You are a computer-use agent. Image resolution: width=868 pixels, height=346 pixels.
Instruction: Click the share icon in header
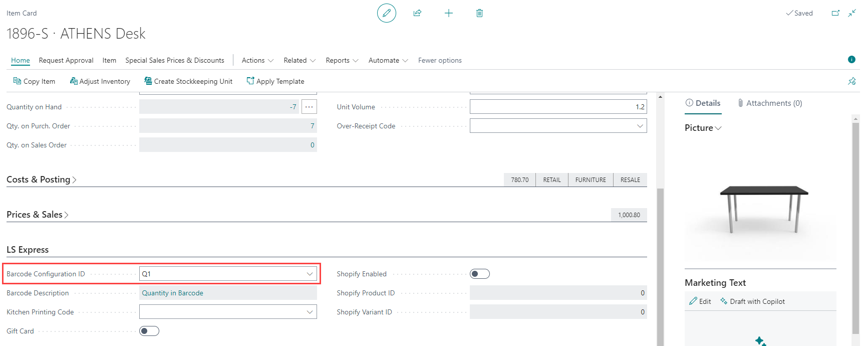coord(417,13)
